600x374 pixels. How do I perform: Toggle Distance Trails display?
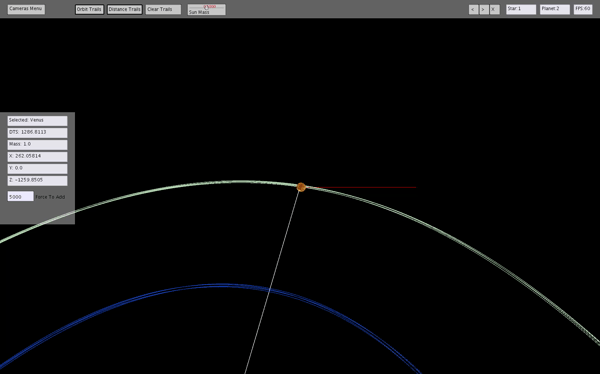click(x=125, y=10)
